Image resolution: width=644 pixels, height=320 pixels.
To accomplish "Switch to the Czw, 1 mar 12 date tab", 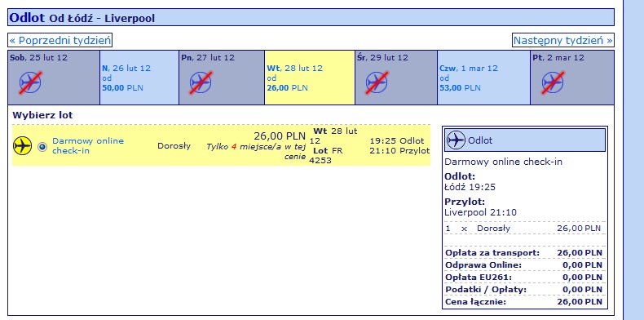I will [483, 78].
